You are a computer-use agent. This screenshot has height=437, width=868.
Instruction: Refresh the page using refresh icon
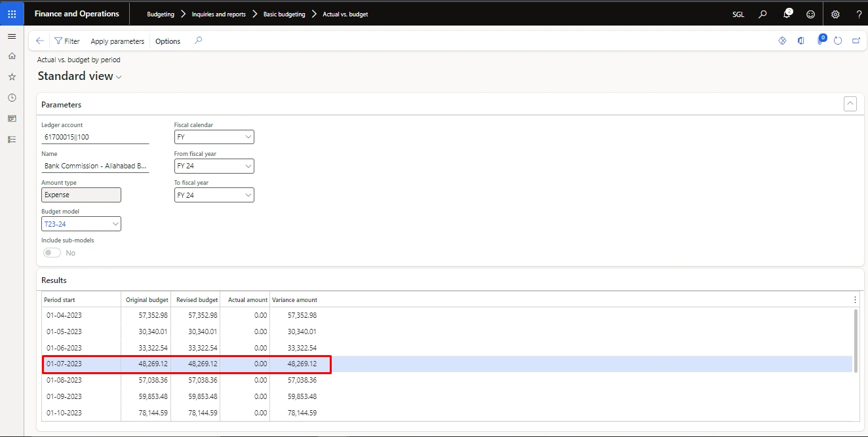[838, 41]
